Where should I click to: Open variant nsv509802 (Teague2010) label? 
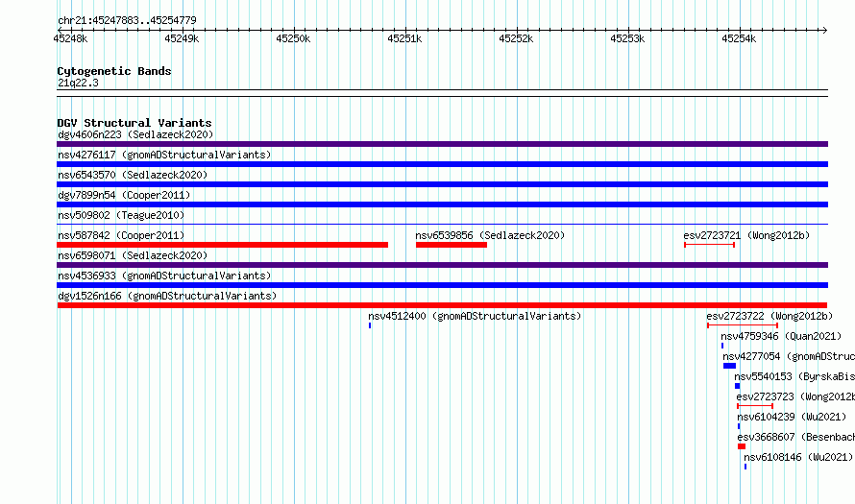point(121,215)
